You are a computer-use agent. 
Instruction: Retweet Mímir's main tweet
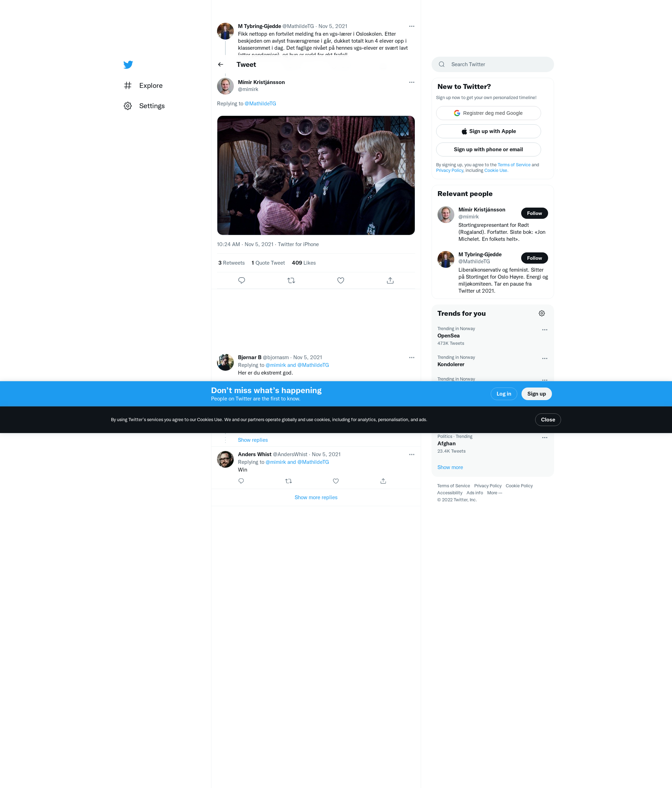(291, 280)
